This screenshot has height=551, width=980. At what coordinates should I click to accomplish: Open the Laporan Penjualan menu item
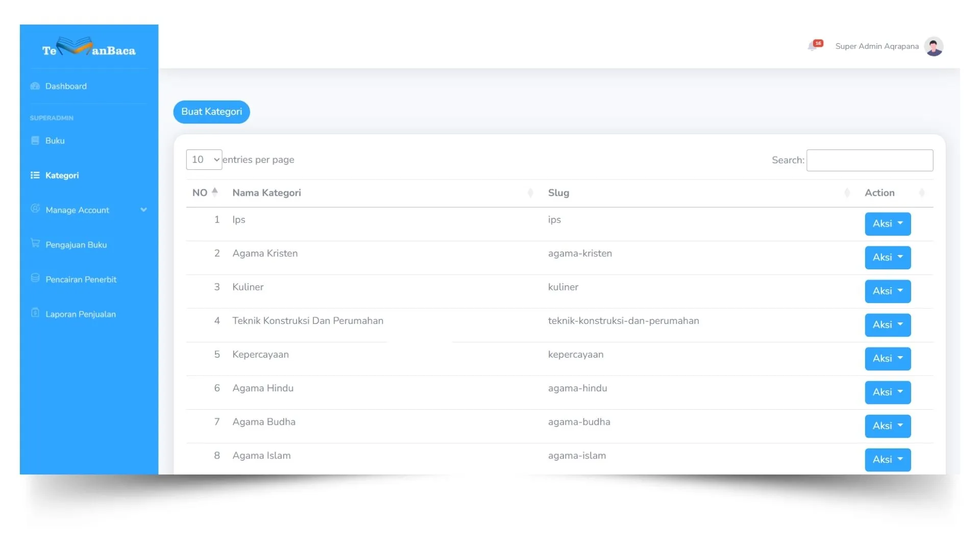coord(81,314)
